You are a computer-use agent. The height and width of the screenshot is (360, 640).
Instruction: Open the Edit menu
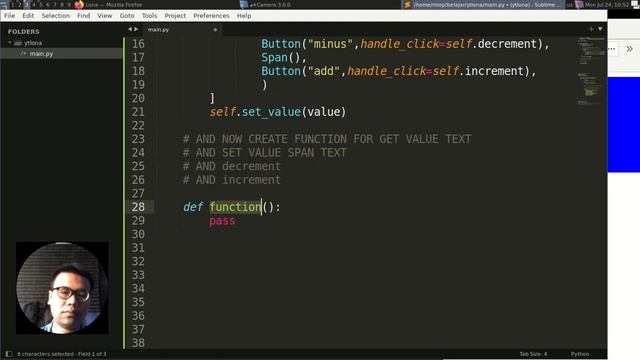click(x=28, y=16)
